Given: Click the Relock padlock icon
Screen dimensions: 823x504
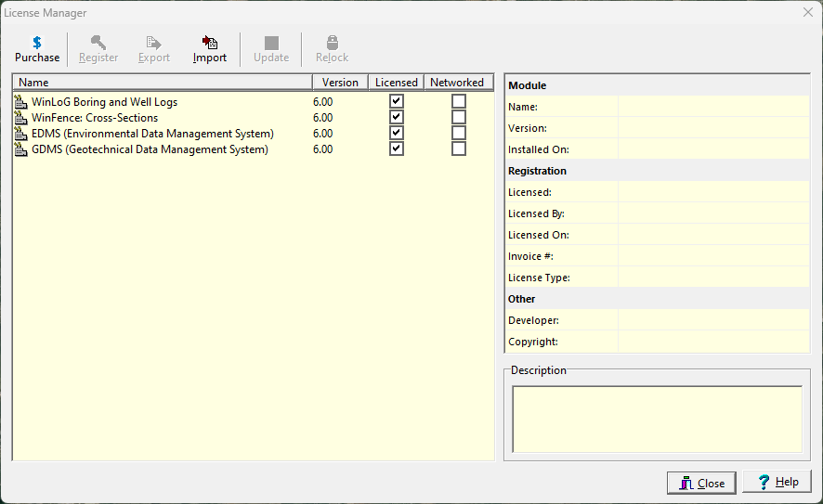Looking at the screenshot, I should (x=333, y=43).
